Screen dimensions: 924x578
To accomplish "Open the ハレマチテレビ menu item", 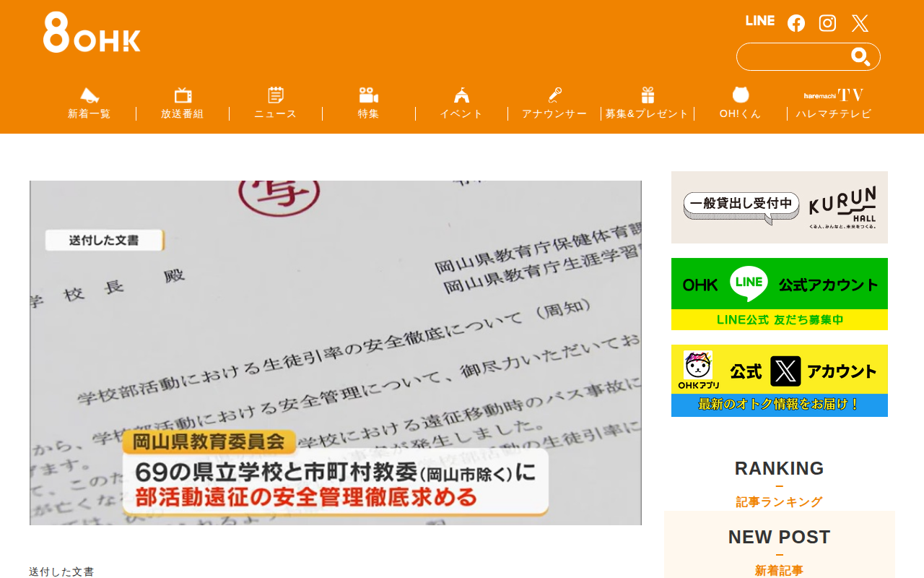I will tap(834, 114).
